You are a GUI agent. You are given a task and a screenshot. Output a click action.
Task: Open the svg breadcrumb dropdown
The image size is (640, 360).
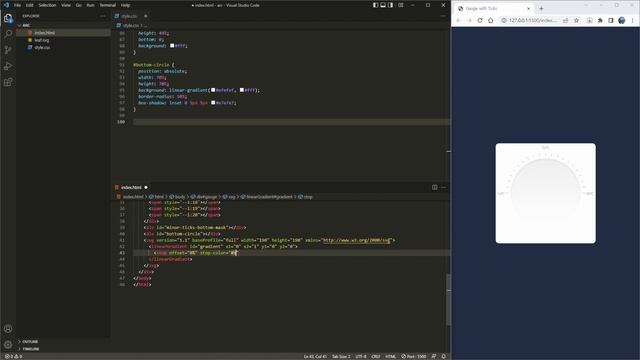pos(229,197)
